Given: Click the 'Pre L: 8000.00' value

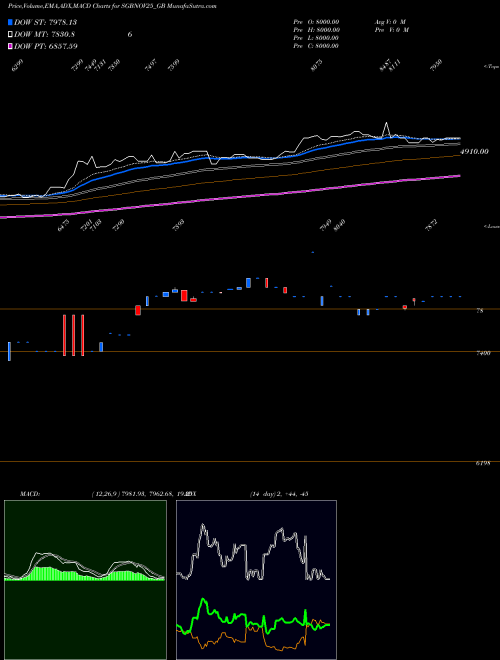Looking at the screenshot, I should [x=316, y=38].
